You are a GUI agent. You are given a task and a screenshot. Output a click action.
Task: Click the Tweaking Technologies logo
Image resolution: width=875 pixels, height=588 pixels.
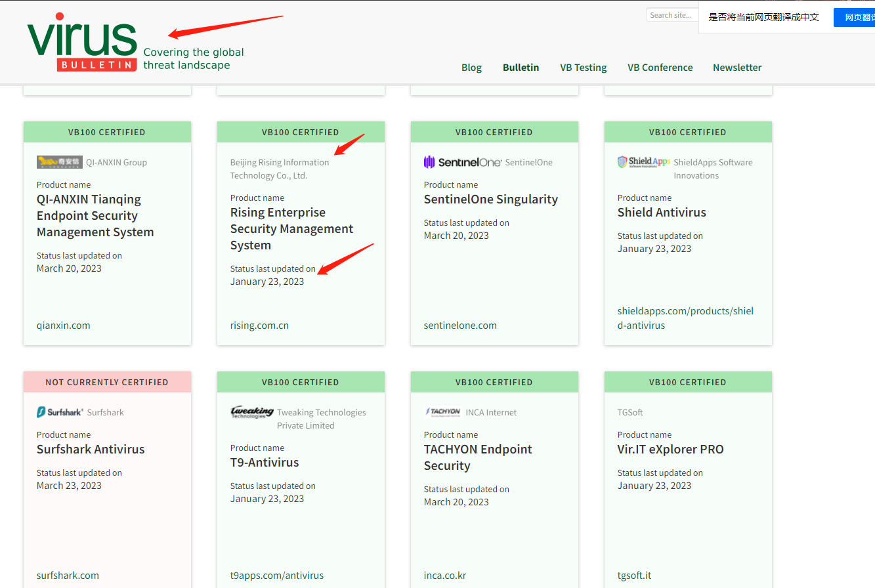pos(251,412)
